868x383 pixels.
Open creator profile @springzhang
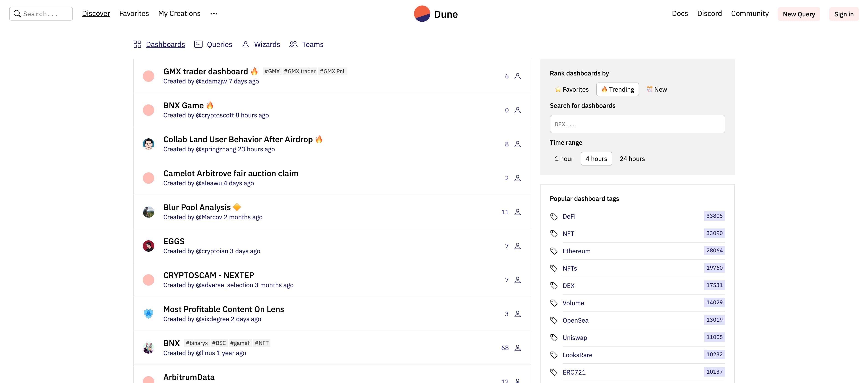216,149
